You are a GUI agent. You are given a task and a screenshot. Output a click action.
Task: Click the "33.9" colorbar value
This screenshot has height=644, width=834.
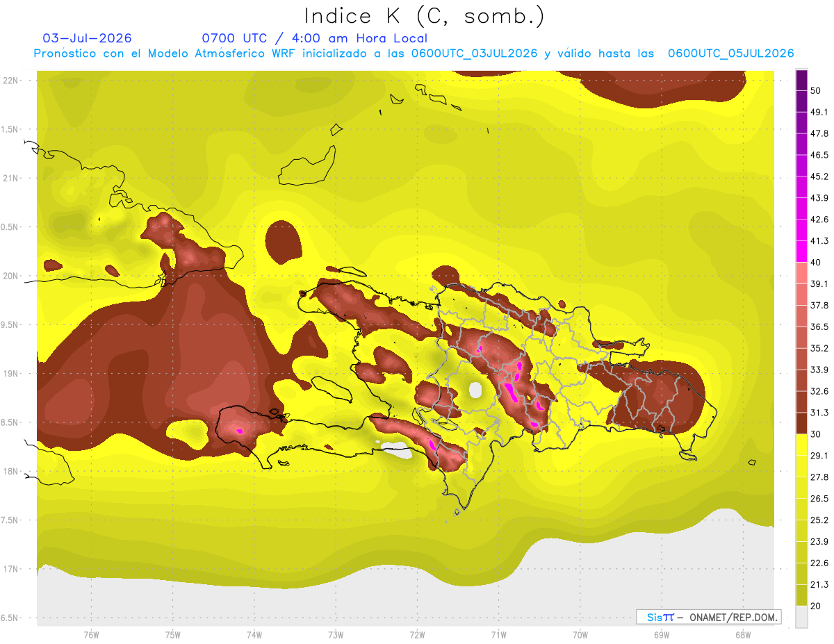[819, 370]
